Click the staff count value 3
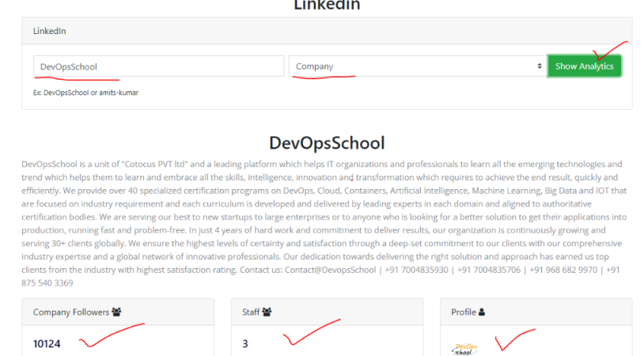 (245, 343)
